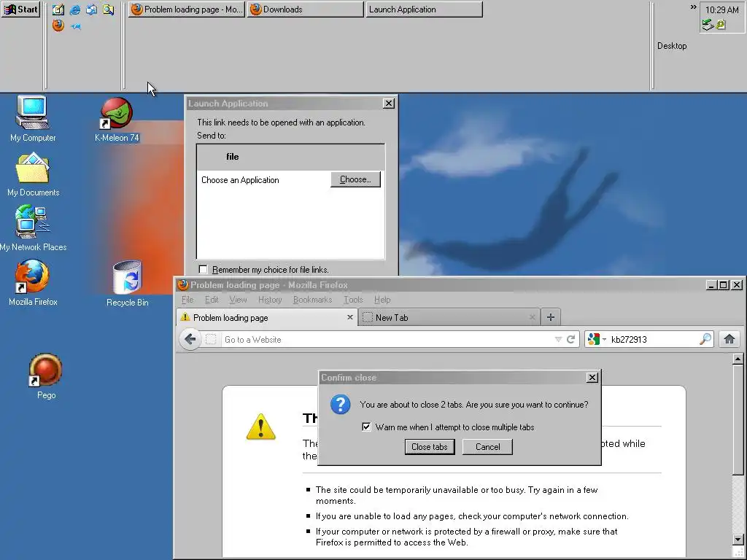Enable Remember my choice for file links

[x=203, y=270]
